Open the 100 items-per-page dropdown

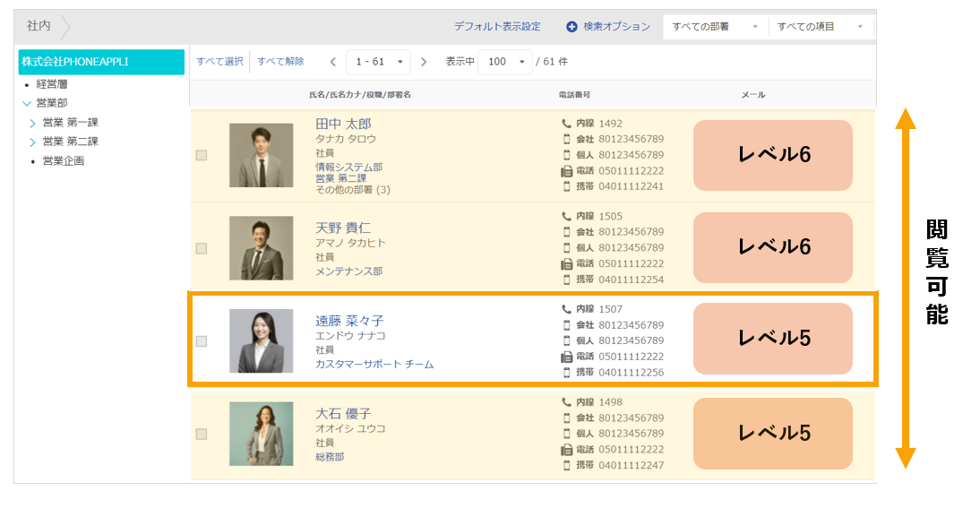coord(505,62)
